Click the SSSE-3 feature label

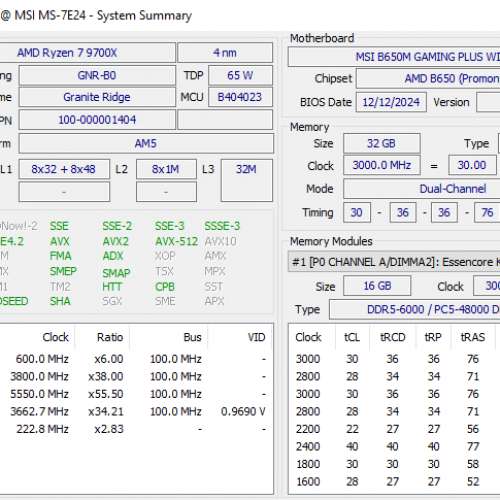tap(222, 226)
